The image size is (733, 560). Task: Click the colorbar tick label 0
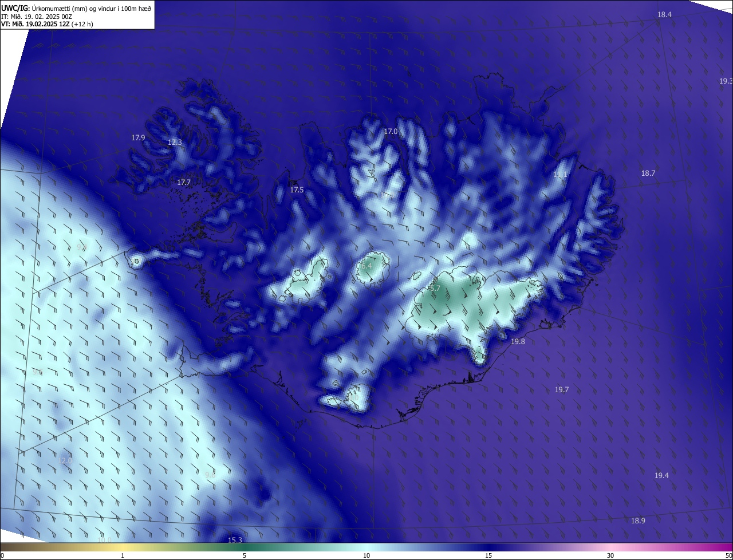[x=2, y=555]
